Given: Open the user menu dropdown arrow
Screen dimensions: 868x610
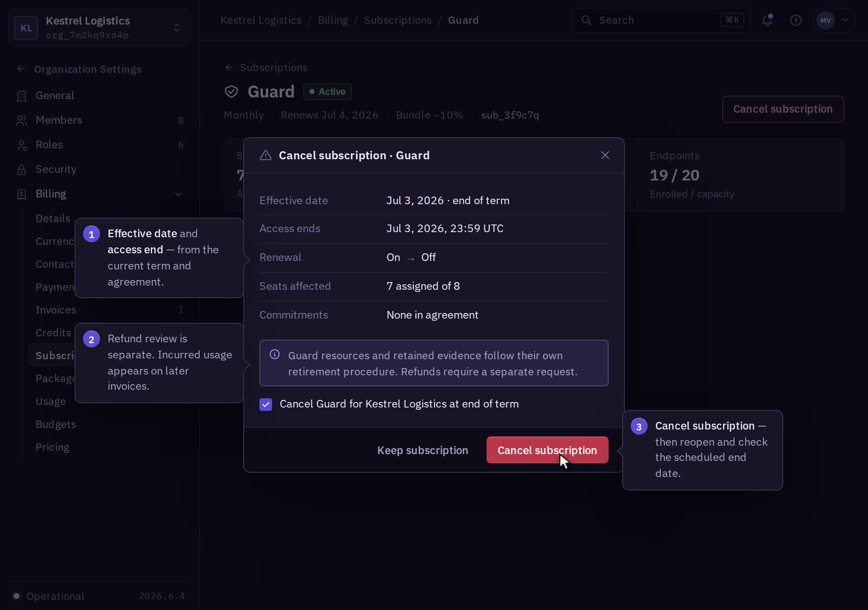Looking at the screenshot, I should click(846, 20).
